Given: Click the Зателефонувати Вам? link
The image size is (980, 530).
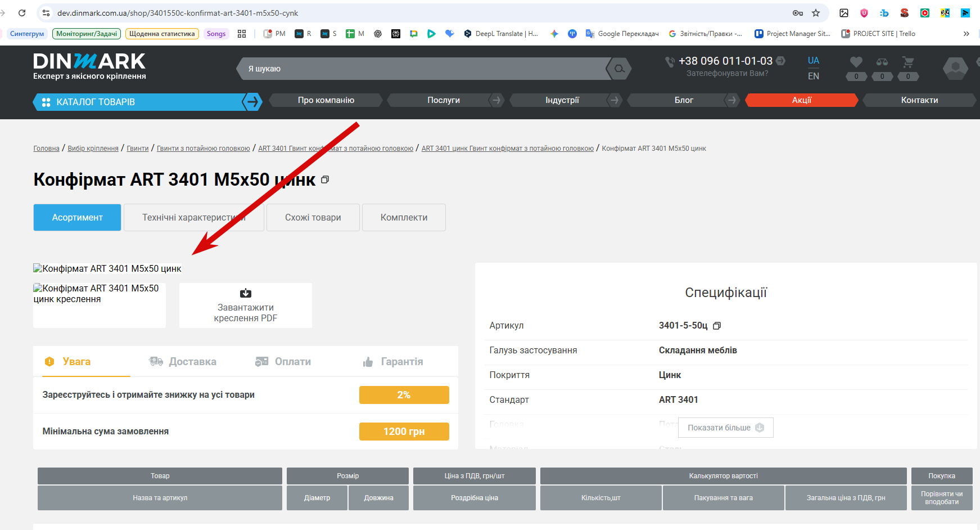Looking at the screenshot, I should click(727, 73).
